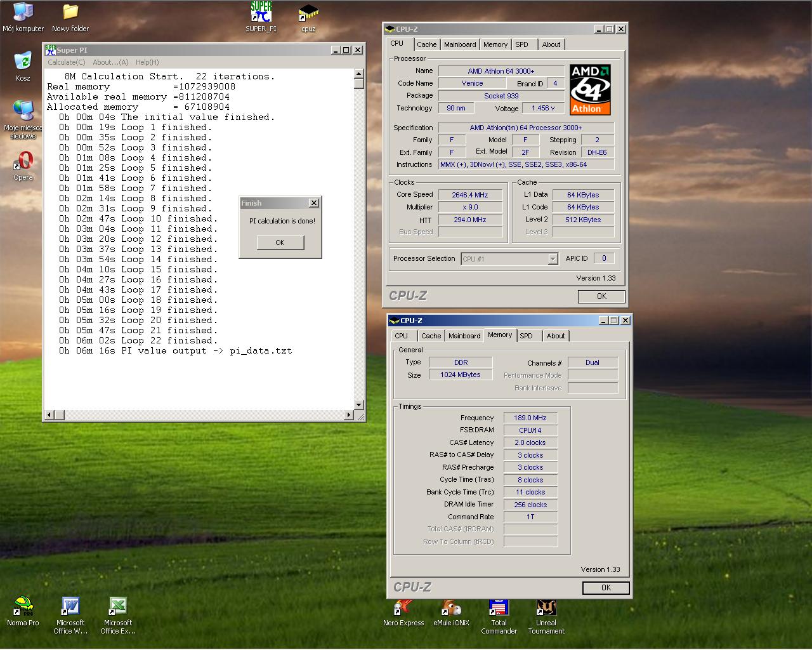The height and width of the screenshot is (650, 812).
Task: Open Nowy folder on desktop
Action: pyautogui.click(x=70, y=17)
